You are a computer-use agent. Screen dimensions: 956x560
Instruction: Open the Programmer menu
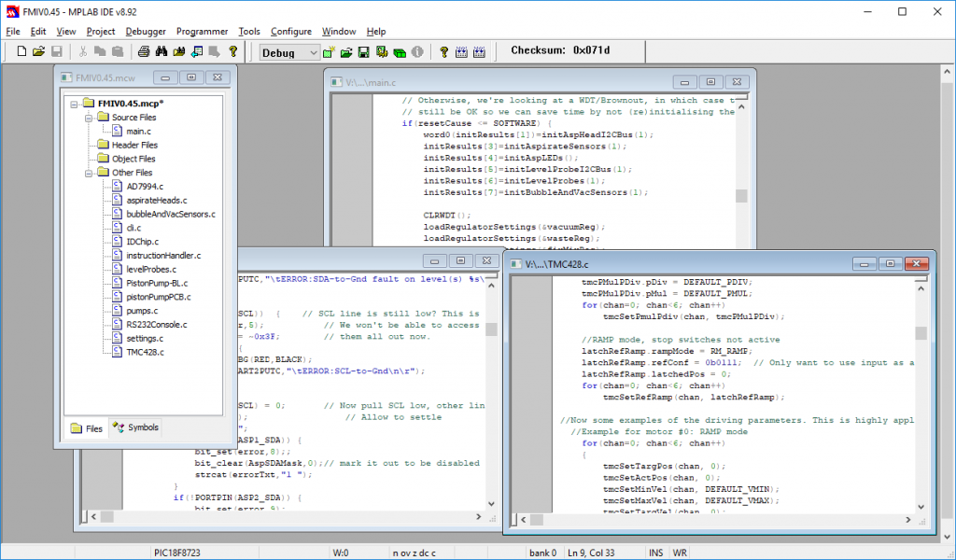(202, 31)
